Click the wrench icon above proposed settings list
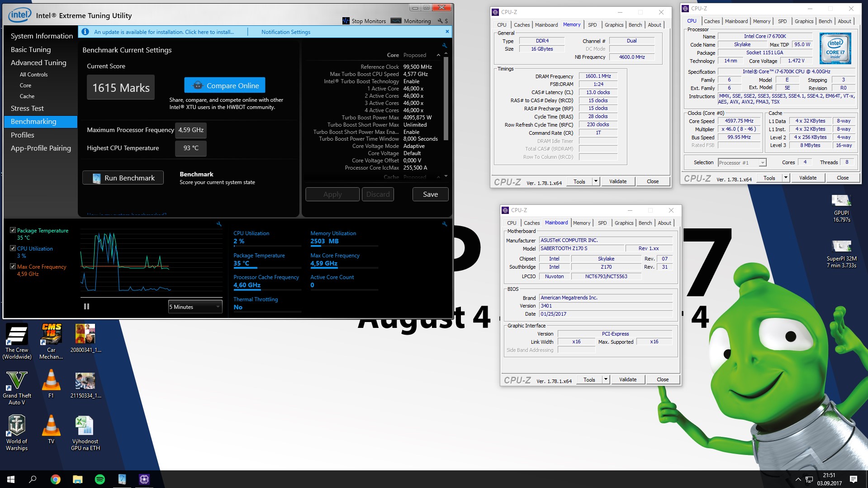Image resolution: width=868 pixels, height=488 pixels. coord(445,45)
